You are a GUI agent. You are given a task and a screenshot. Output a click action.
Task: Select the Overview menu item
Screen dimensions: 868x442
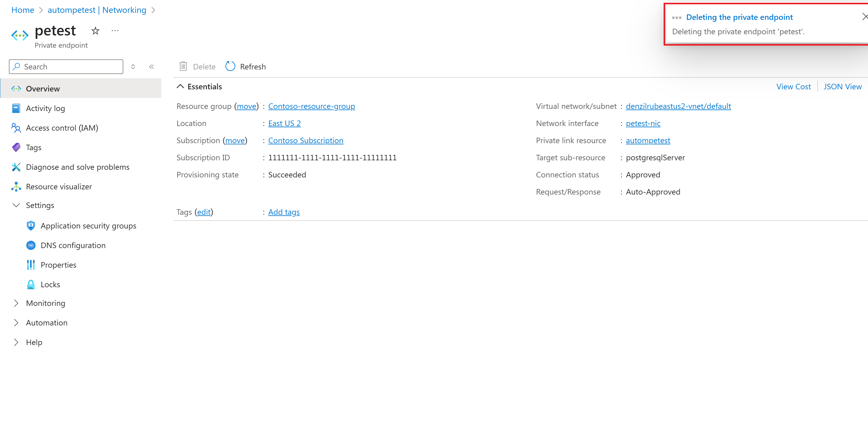pos(43,89)
